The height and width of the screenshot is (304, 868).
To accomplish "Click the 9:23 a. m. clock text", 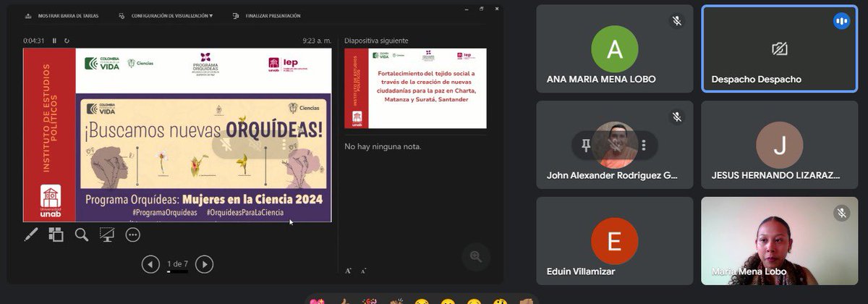I will pyautogui.click(x=317, y=41).
